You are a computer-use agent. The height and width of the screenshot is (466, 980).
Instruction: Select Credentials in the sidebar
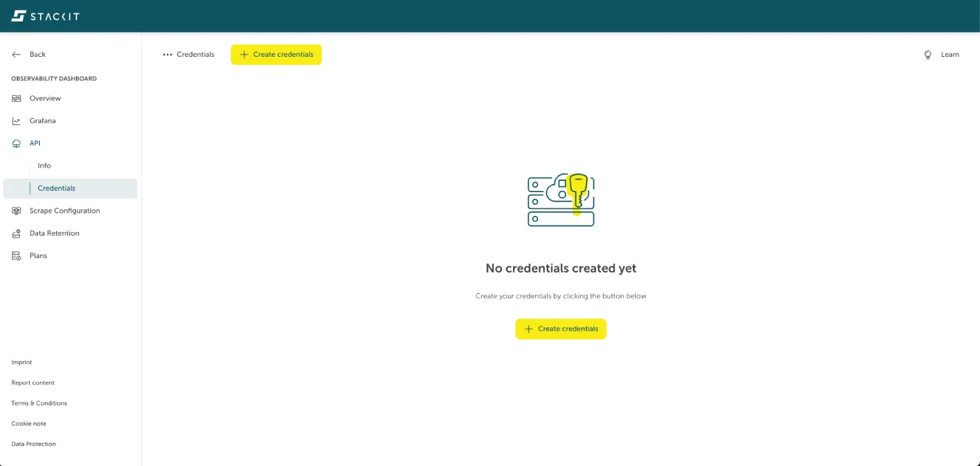[x=56, y=188]
